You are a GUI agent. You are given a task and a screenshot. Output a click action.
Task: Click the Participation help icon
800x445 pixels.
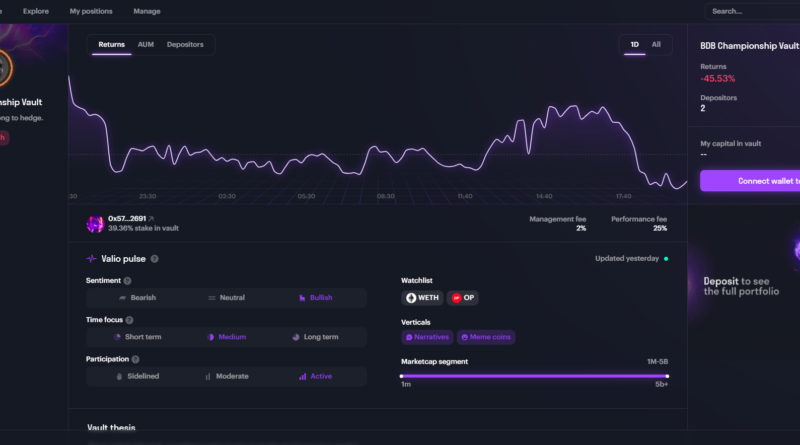tap(135, 359)
